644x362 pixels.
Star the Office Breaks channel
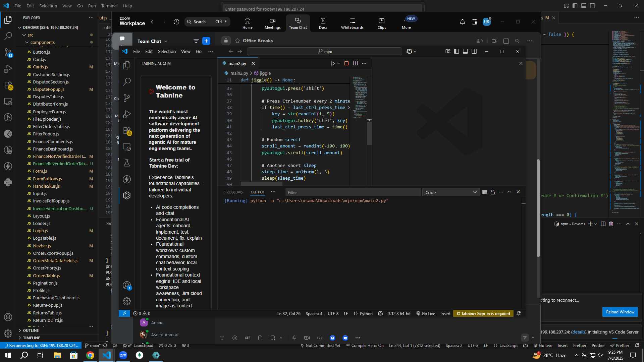point(237,41)
